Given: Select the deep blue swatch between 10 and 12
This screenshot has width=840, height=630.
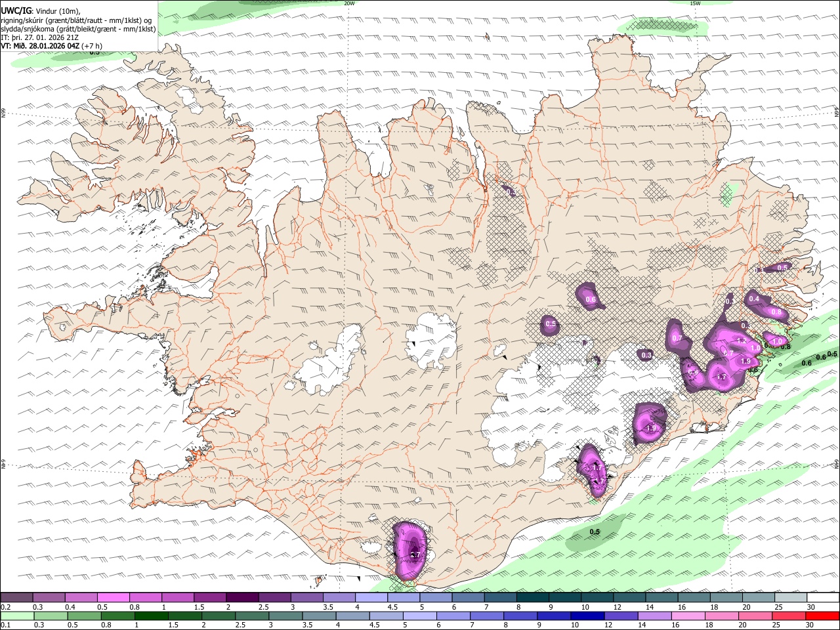Looking at the screenshot, I should pyautogui.click(x=588, y=616).
